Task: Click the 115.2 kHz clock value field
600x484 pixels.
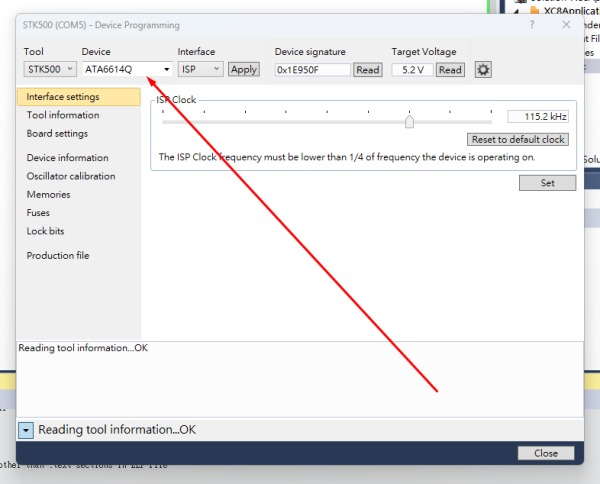Action: point(538,116)
